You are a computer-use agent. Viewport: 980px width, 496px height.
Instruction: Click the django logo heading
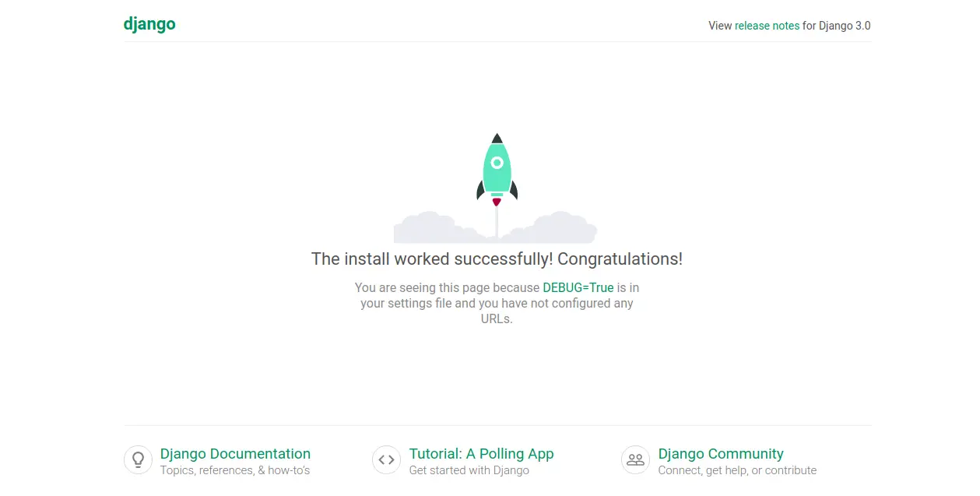(149, 24)
